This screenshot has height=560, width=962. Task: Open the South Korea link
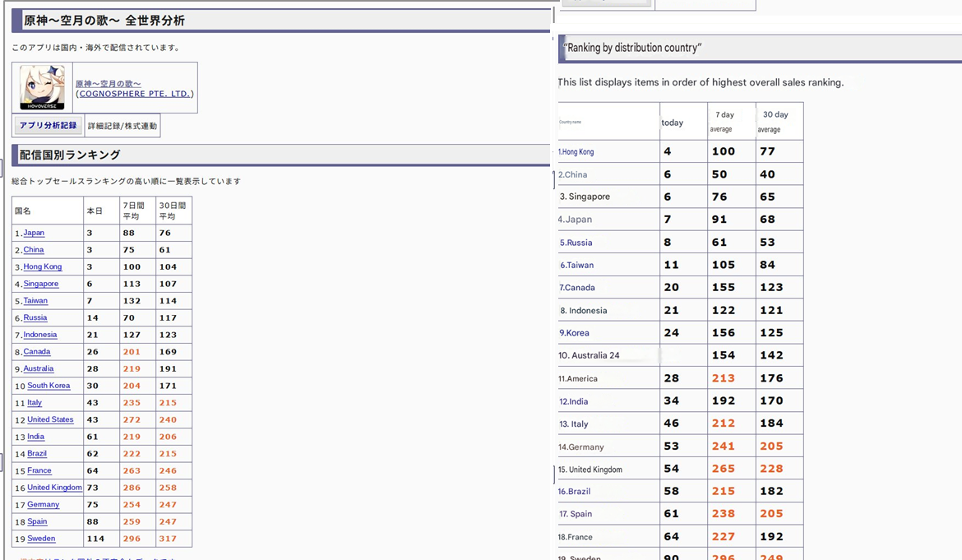click(49, 386)
